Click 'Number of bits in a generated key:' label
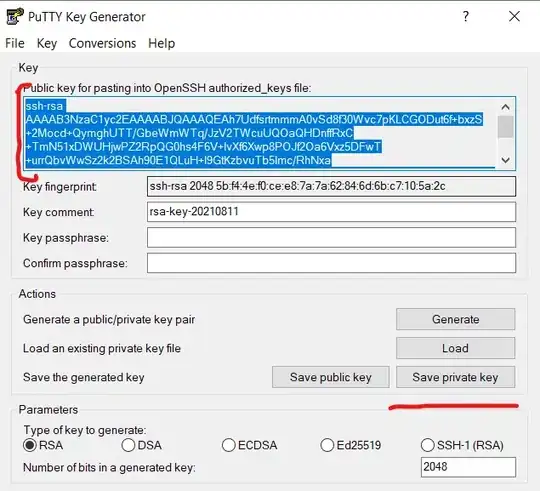The height and width of the screenshot is (491, 540). [109, 468]
